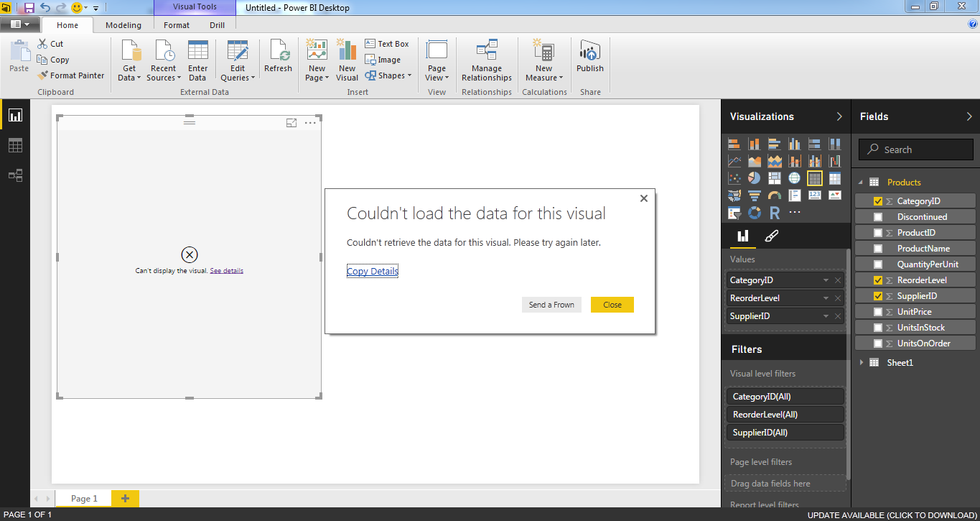Uncheck the ReorderLevel field
The height and width of the screenshot is (521, 980).
878,280
